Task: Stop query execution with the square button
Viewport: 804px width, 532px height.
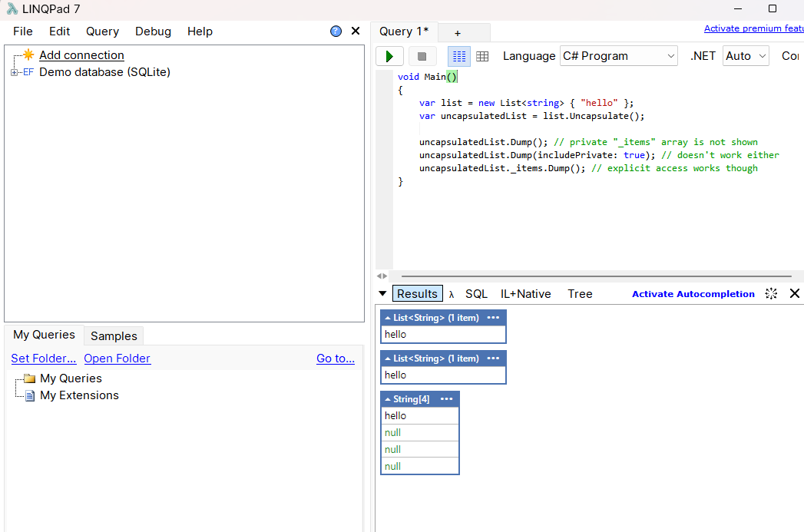Action: coord(422,56)
